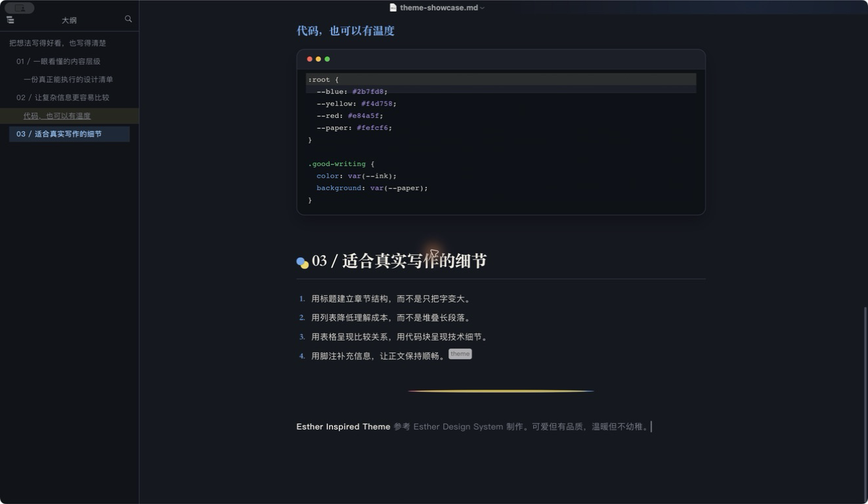Navigate to outline 02 / 让复杂信息更容易比较
This screenshot has width=868, height=504.
63,98
